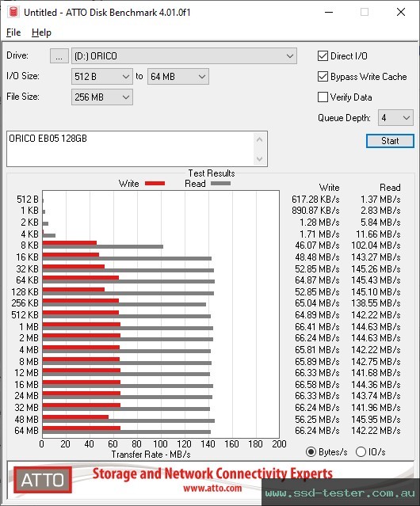Click the Transfer Rate - MB/s axis label

tap(151, 455)
